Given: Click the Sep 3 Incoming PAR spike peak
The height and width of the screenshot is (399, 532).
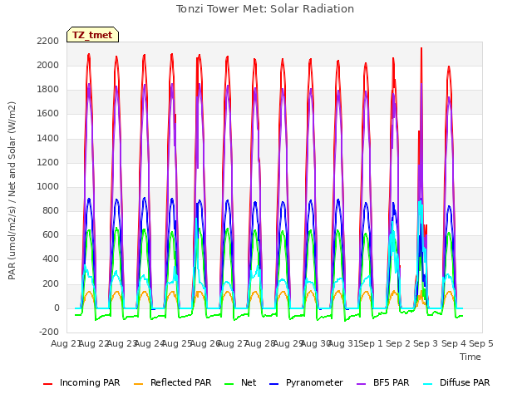Looking at the screenshot, I should click(x=421, y=48).
